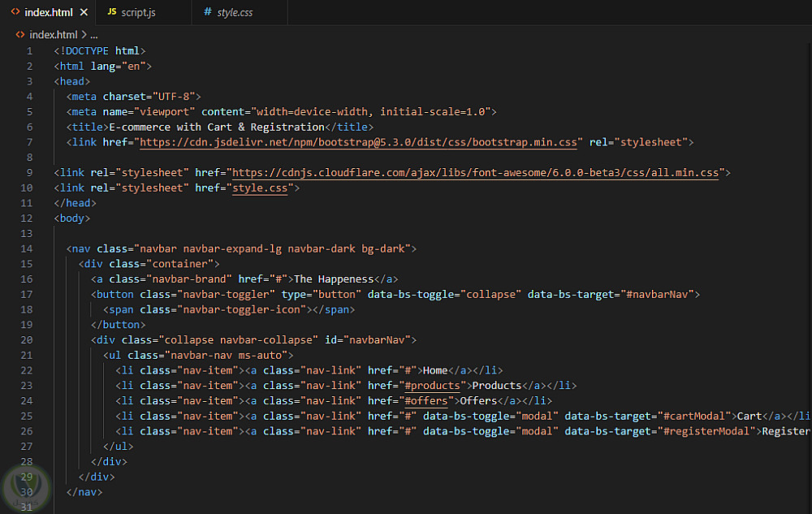Viewport: 812px width, 514px height.
Task: Open the index.html breadcrumb dropdown
Action: [x=53, y=35]
